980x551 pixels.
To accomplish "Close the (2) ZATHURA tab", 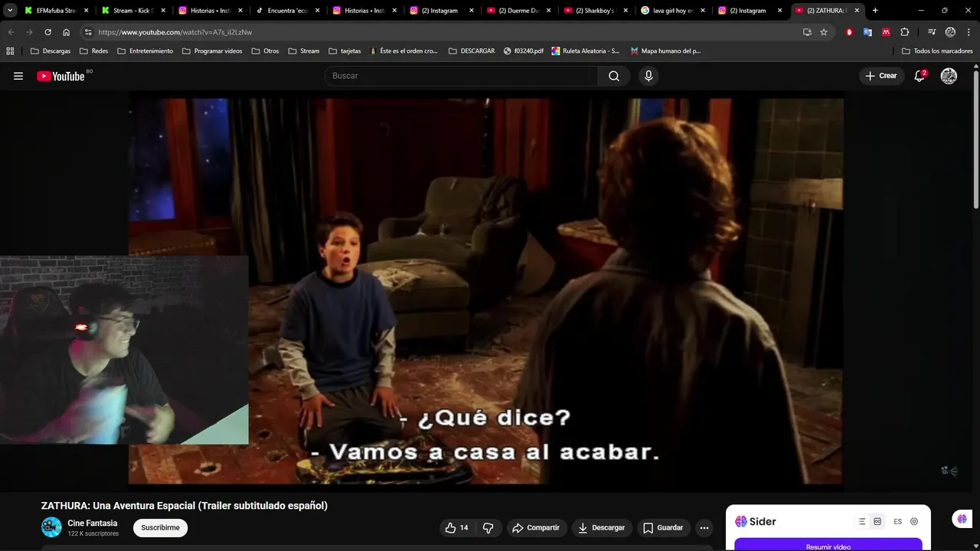I will (x=857, y=11).
